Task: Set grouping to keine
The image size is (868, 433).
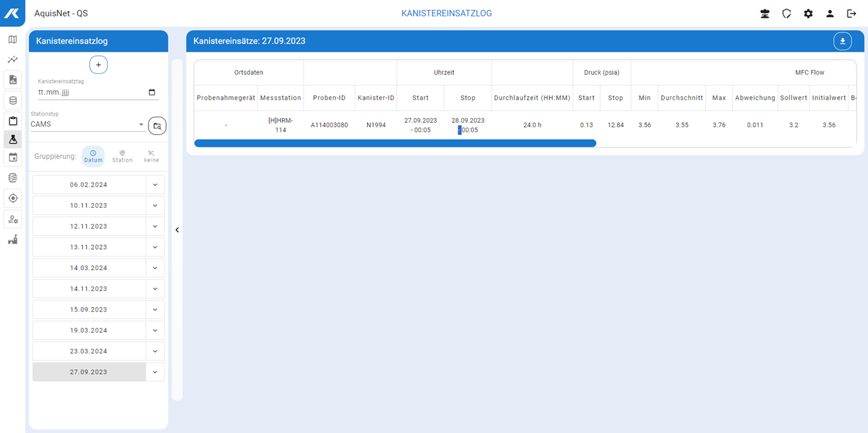Action: click(x=151, y=156)
